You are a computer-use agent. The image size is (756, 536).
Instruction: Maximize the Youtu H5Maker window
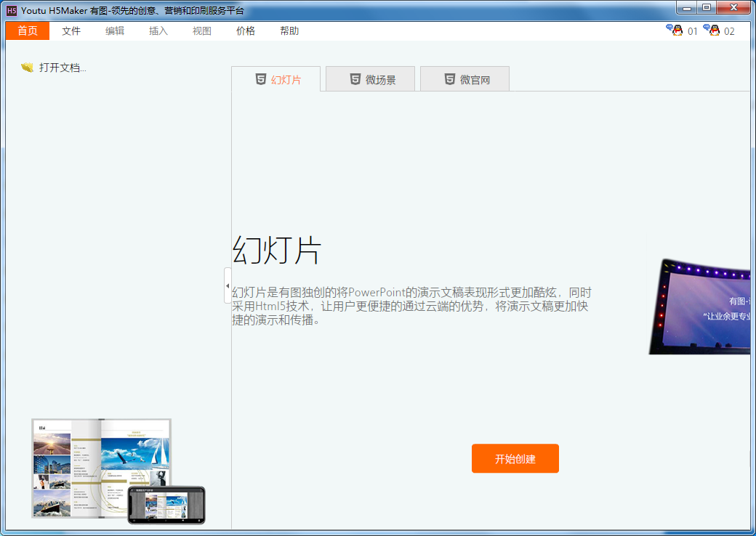pyautogui.click(x=707, y=8)
